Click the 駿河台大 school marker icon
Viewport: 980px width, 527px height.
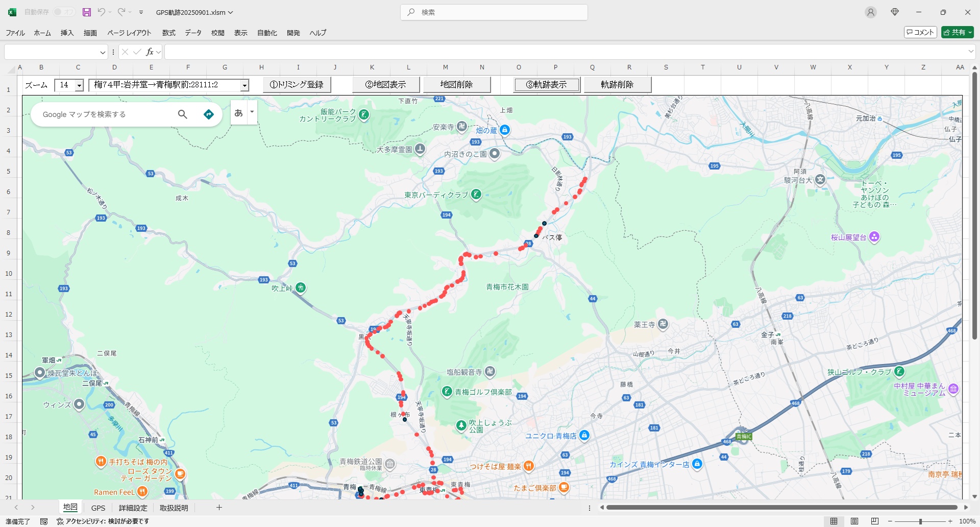tap(820, 179)
